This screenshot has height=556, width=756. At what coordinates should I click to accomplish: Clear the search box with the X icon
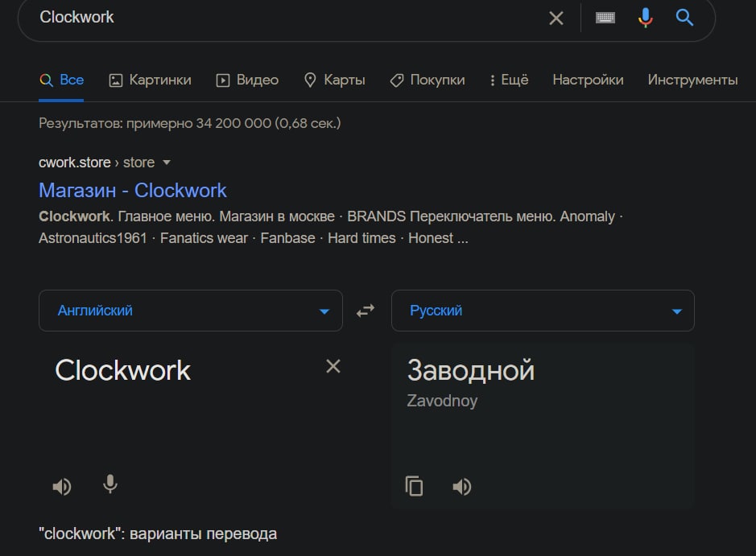[x=556, y=19]
